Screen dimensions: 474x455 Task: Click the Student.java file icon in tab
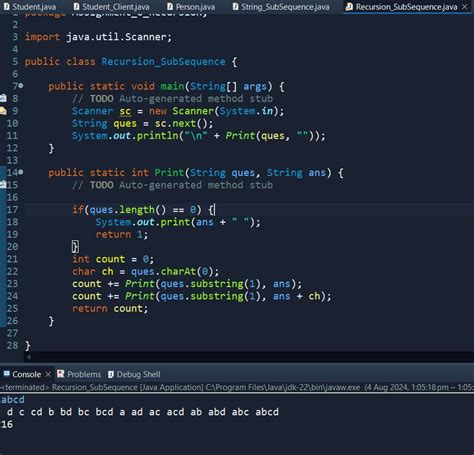pyautogui.click(x=6, y=6)
